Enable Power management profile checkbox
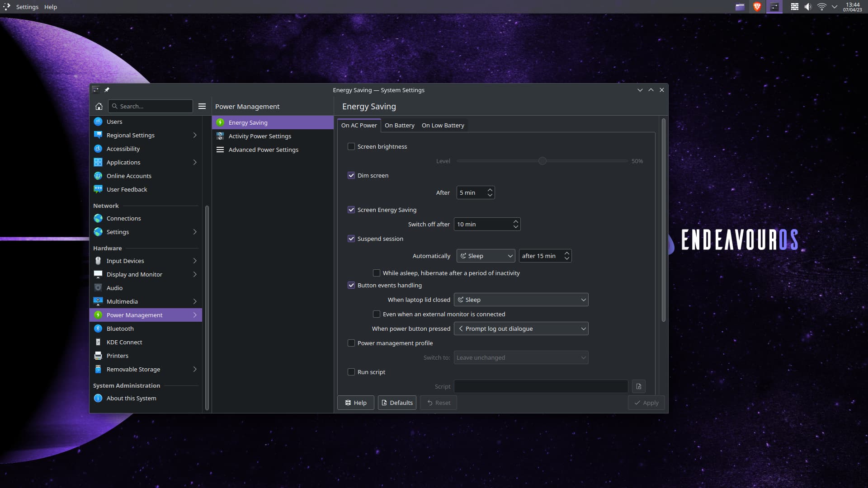 pyautogui.click(x=351, y=343)
